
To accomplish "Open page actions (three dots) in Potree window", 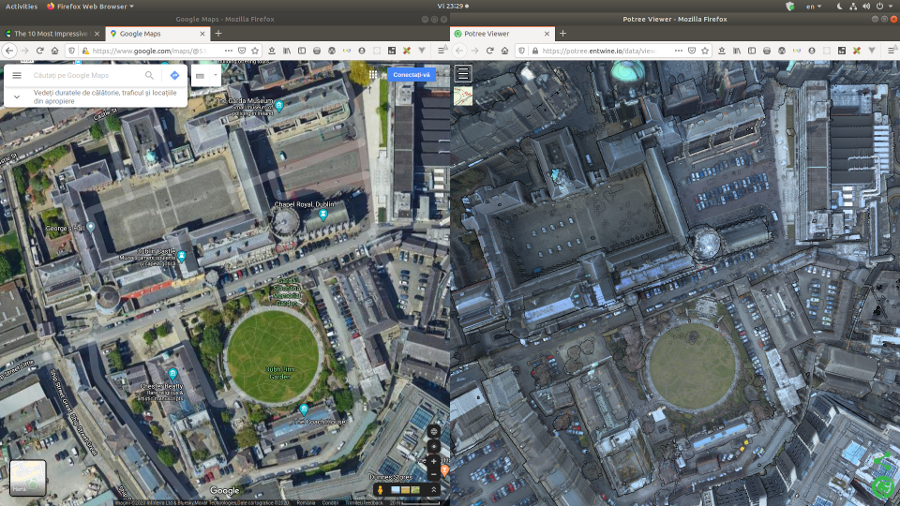I will [678, 50].
